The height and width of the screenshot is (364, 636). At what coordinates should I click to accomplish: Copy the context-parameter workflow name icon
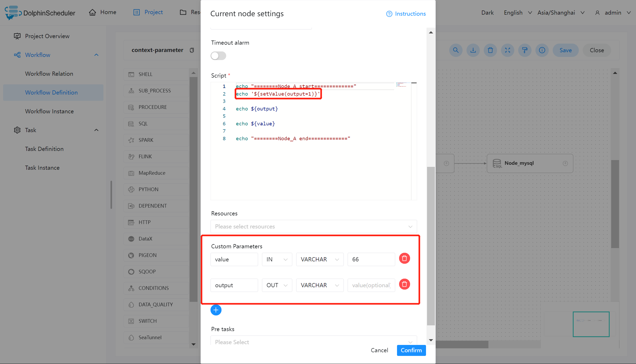pos(192,50)
